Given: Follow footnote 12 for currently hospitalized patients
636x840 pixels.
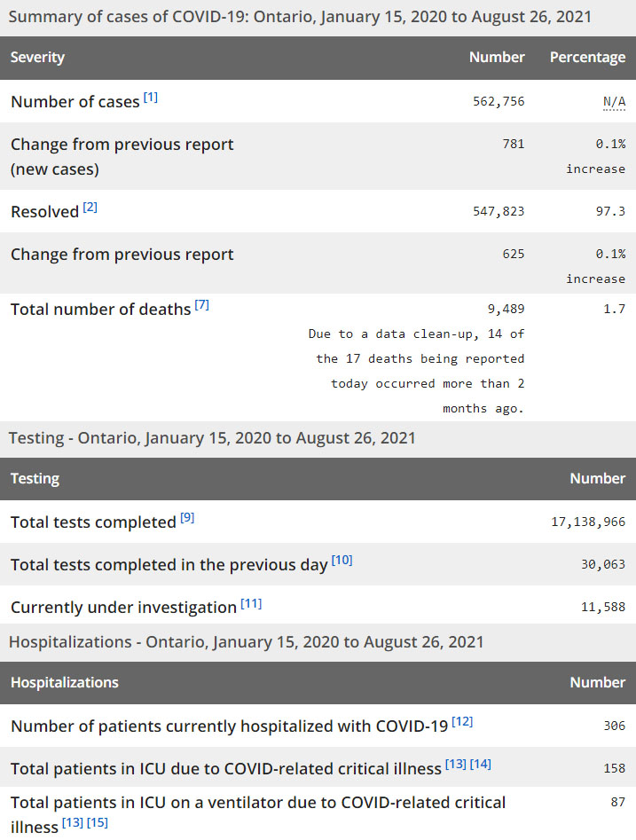Looking at the screenshot, I should (x=462, y=721).
